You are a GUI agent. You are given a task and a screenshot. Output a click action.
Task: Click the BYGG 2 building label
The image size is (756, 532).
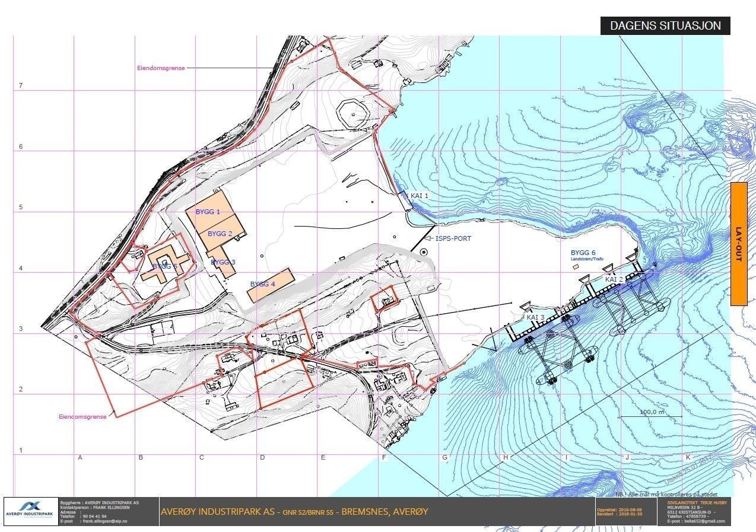click(x=220, y=234)
